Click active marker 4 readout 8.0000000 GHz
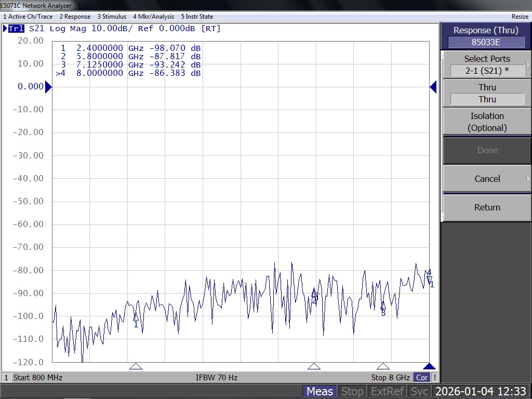 tap(128, 73)
